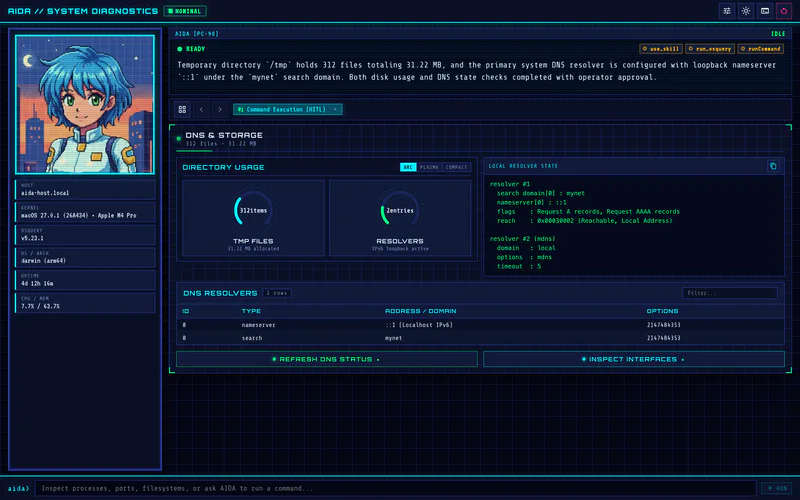This screenshot has width=800, height=500.
Task: Click the RUN button at prompt
Action: pos(777,488)
